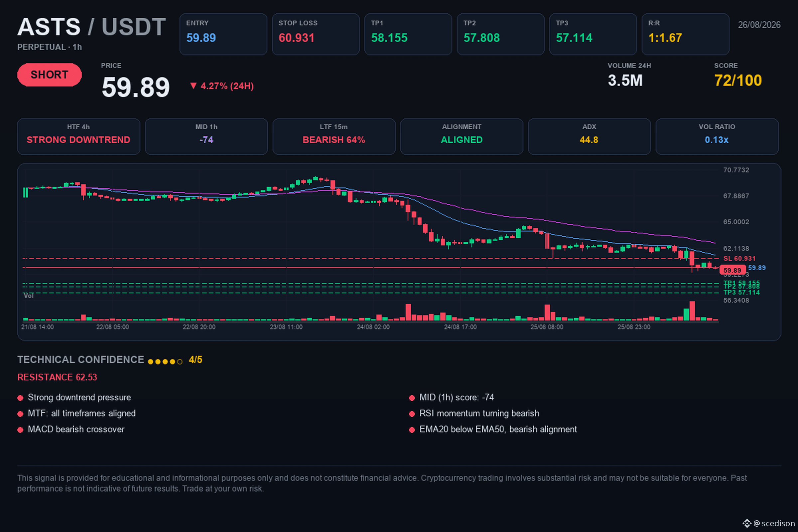Select the SCORE value 72/100

pos(738,81)
